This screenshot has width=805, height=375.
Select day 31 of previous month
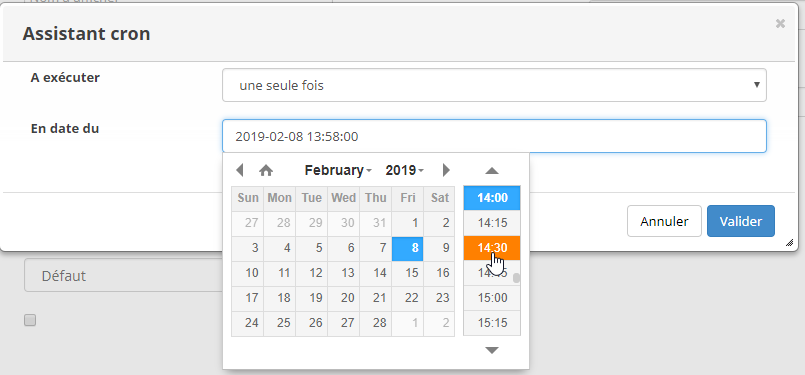[x=376, y=223]
